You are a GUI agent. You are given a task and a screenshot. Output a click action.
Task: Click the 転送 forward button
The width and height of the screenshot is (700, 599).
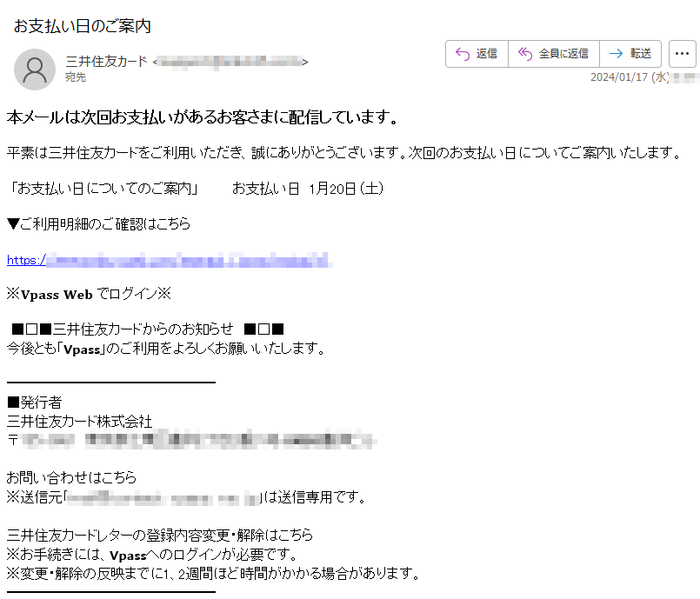pyautogui.click(x=630, y=54)
